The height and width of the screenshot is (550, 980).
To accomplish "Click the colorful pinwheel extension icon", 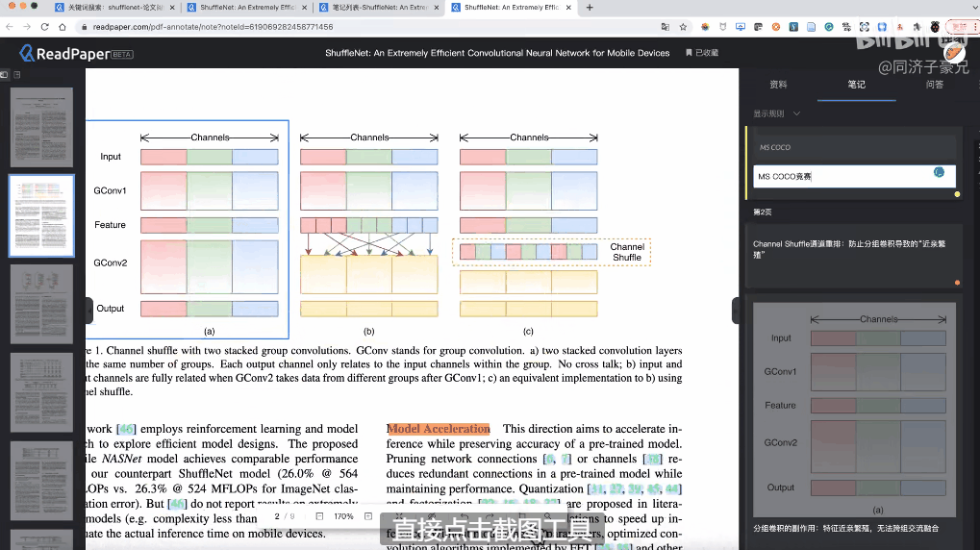I will tap(705, 27).
